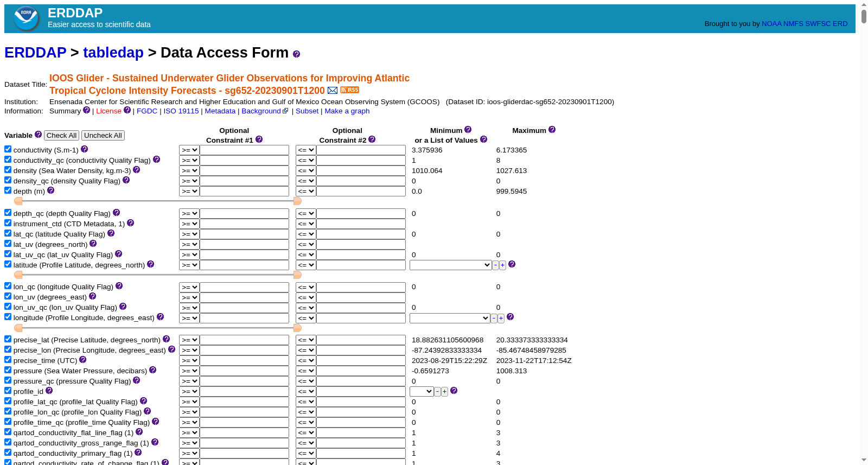Viewport: 868px width, 465px height.
Task: Click the density constraint #1 input field
Action: pos(245,171)
